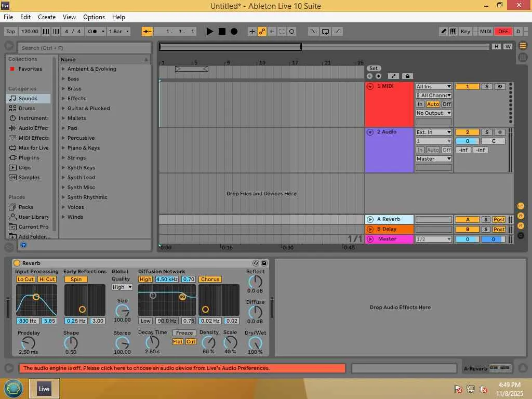Viewport: 532px width, 399px height.
Task: Expand Ambient & Evolving folder
Action: (x=63, y=69)
